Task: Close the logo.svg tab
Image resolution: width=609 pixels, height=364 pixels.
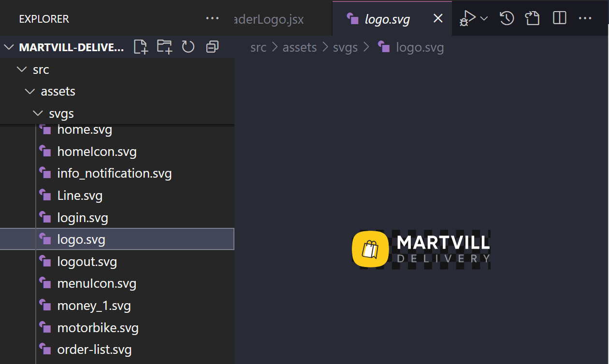Action: [438, 19]
